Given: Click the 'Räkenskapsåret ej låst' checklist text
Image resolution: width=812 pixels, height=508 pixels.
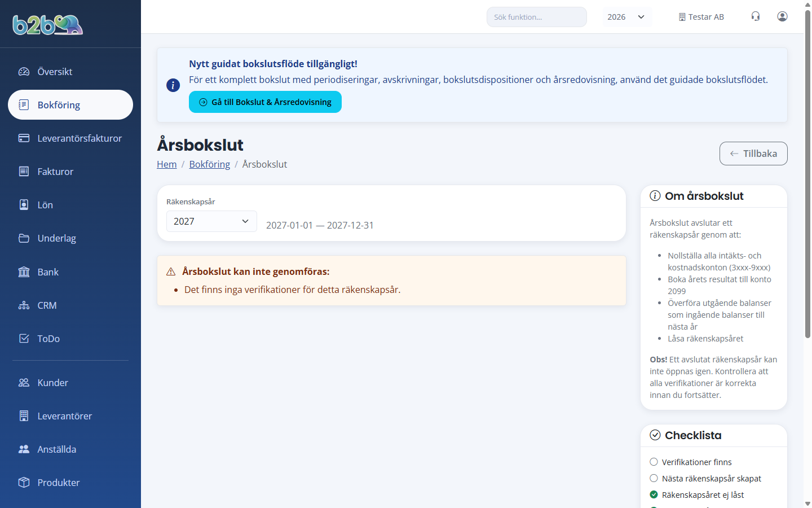Looking at the screenshot, I should pos(703,495).
